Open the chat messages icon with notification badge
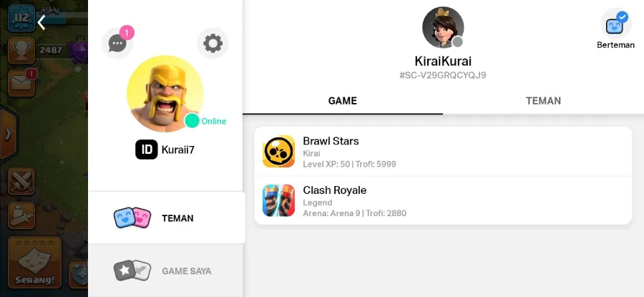The image size is (644, 297). tap(117, 43)
